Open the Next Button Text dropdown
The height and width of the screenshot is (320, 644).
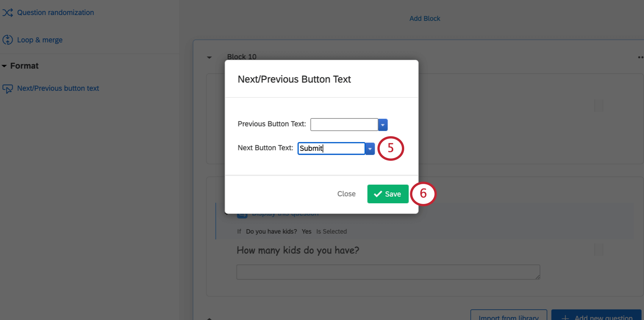point(370,148)
